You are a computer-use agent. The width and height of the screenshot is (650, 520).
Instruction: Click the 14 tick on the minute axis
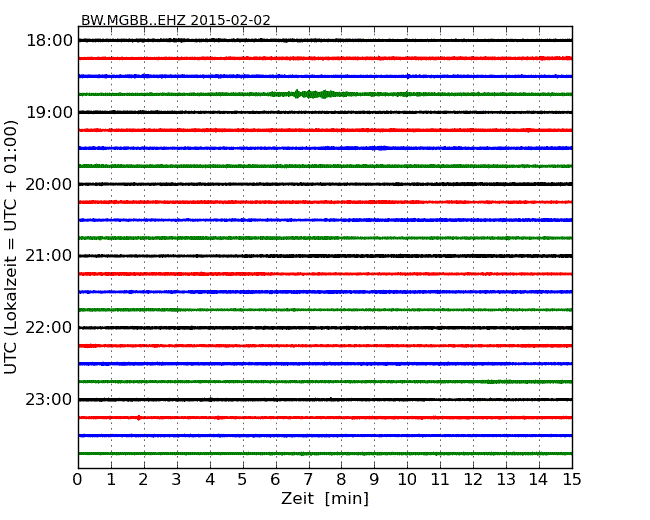click(539, 480)
